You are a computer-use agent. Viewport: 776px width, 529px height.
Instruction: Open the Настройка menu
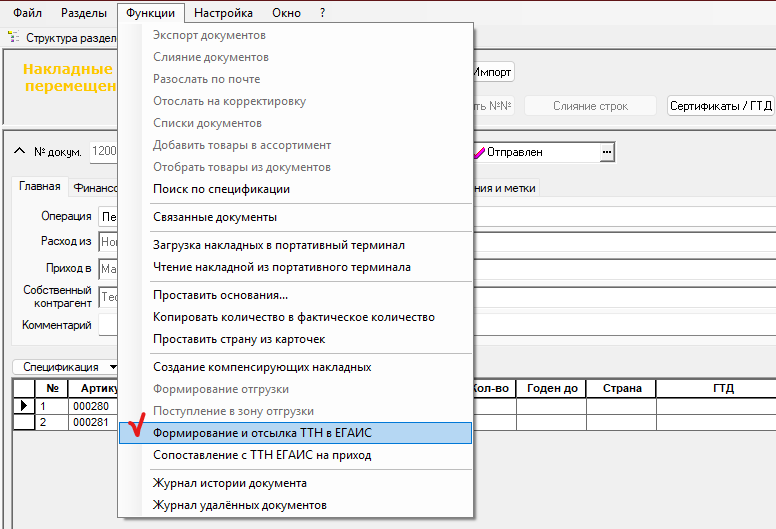click(x=223, y=13)
